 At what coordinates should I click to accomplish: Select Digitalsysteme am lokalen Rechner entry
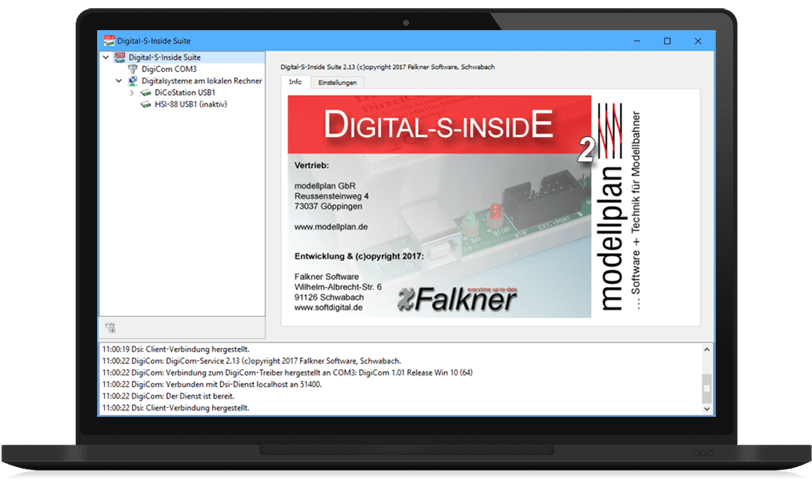tap(201, 81)
